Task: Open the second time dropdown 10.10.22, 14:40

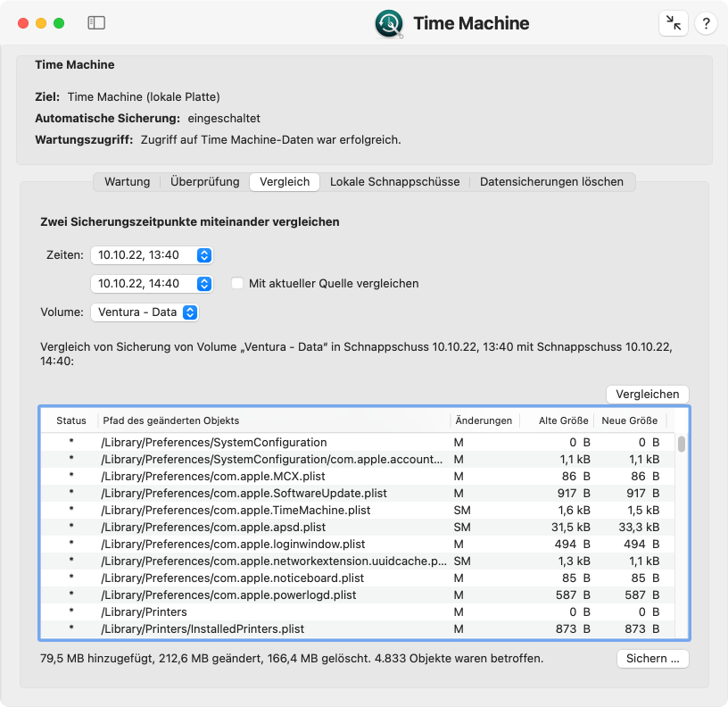Action: pyautogui.click(x=152, y=283)
